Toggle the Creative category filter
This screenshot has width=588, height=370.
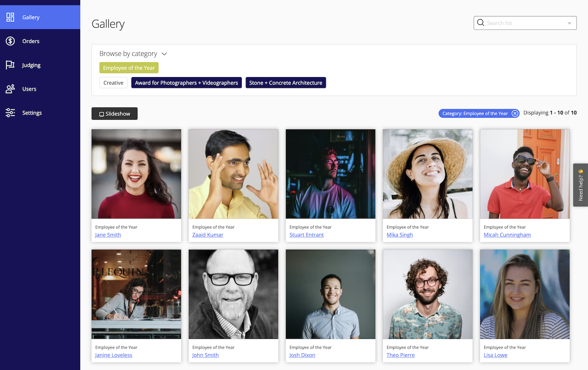pyautogui.click(x=113, y=83)
